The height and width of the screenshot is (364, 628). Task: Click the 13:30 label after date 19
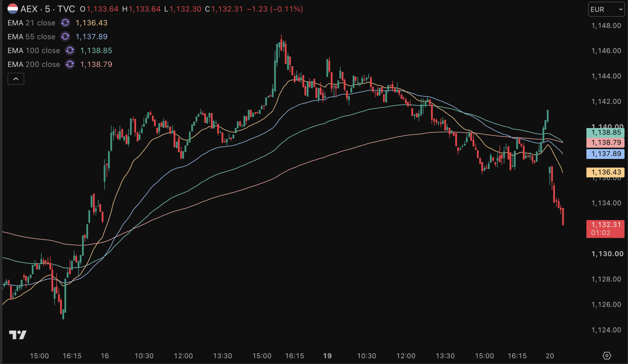445,356
